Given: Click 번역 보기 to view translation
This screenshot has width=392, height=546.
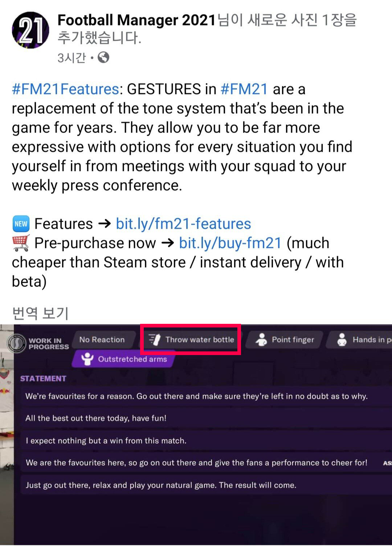Looking at the screenshot, I should coord(40,313).
